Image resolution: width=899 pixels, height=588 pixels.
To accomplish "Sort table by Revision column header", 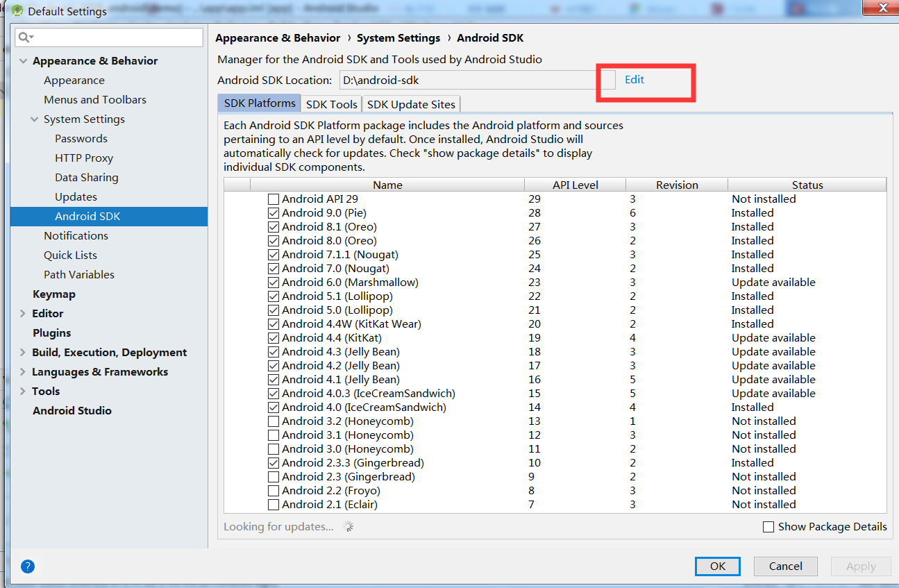I will pyautogui.click(x=677, y=185).
